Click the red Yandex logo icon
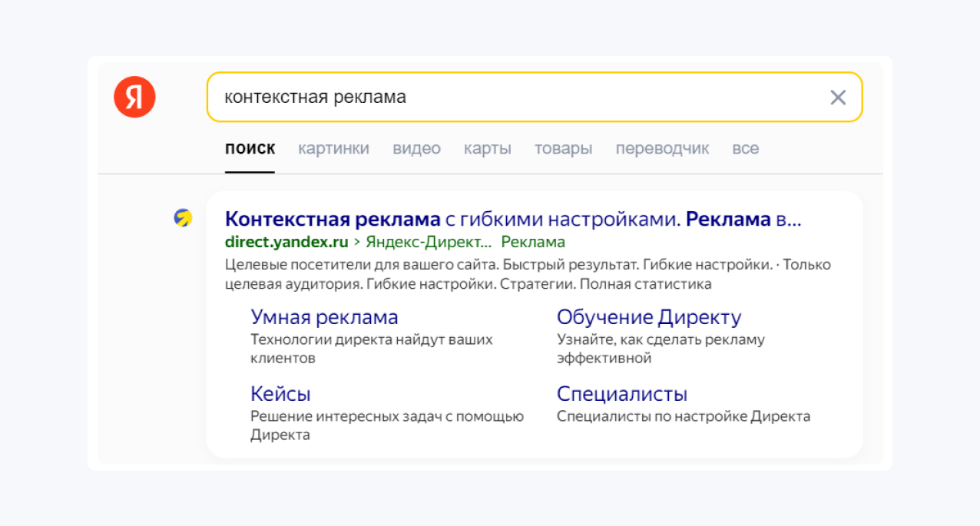The width and height of the screenshot is (980, 526). (135, 98)
